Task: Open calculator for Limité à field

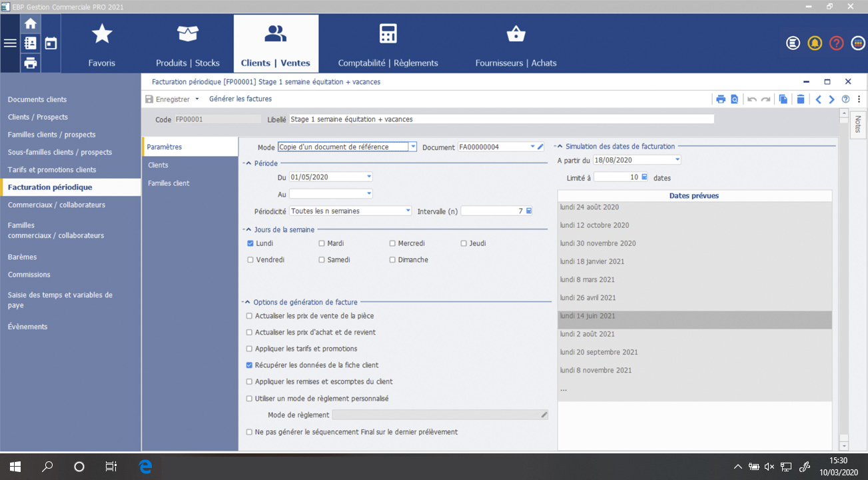Action: (x=644, y=177)
